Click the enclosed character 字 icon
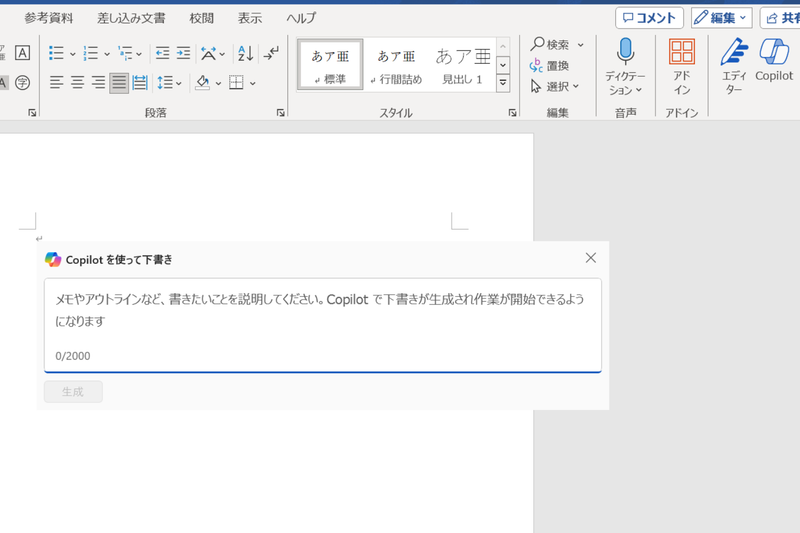 22,83
